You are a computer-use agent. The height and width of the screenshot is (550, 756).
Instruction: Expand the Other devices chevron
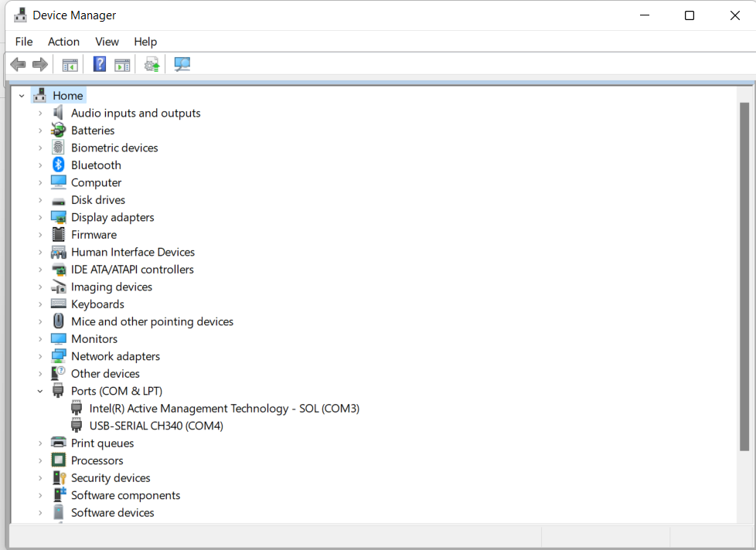pos(40,374)
